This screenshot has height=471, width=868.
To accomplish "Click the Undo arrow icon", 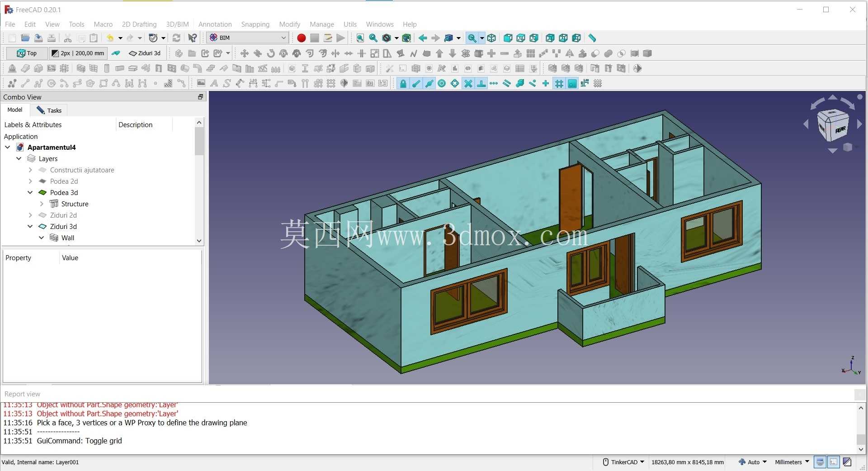I will pyautogui.click(x=110, y=38).
